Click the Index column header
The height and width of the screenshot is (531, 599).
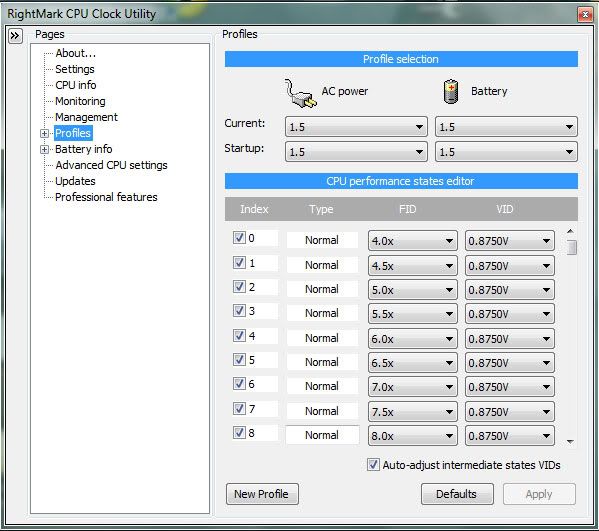point(254,209)
